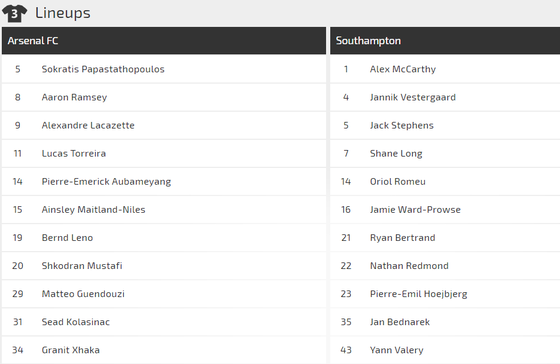The image size is (560, 364).
Task: Select Aaron Ramsey in Arsenal lineup
Action: 74,97
